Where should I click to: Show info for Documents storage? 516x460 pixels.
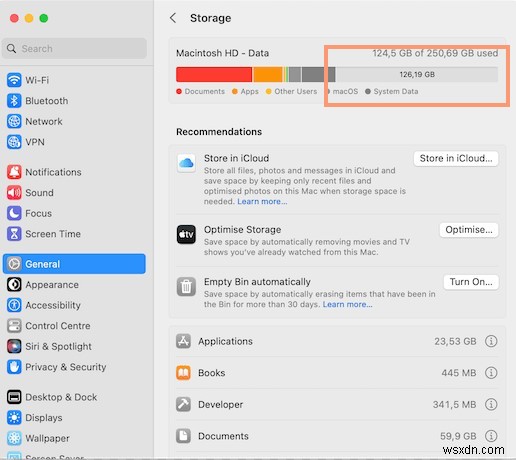tap(491, 436)
